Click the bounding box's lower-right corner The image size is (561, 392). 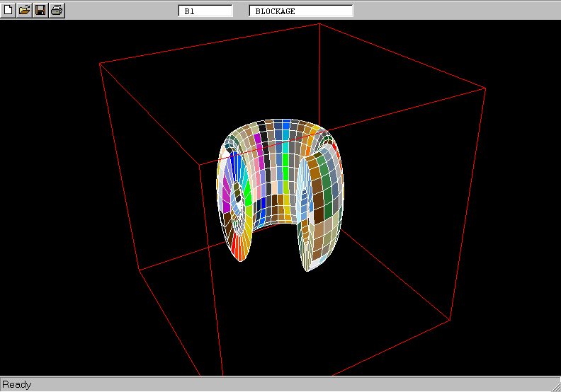click(x=450, y=320)
